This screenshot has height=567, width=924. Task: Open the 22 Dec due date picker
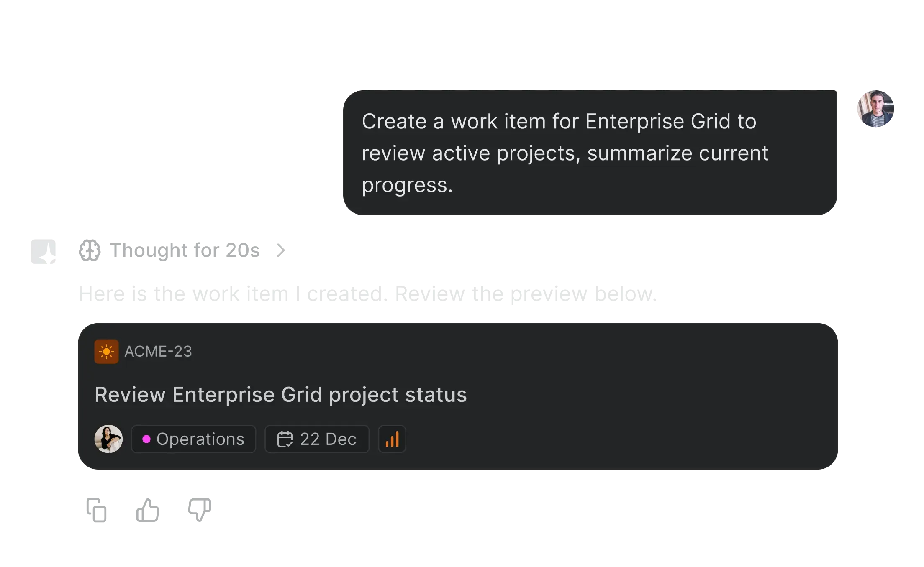317,439
